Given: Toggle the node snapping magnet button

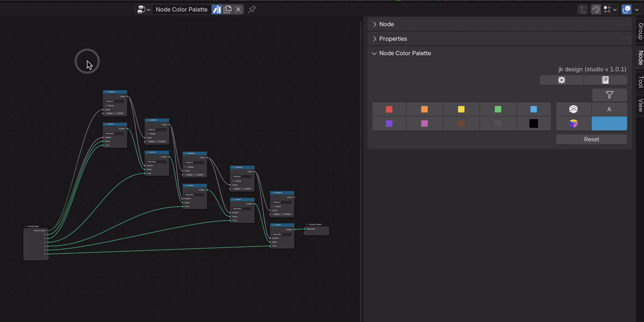Looking at the screenshot, I should [x=596, y=10].
